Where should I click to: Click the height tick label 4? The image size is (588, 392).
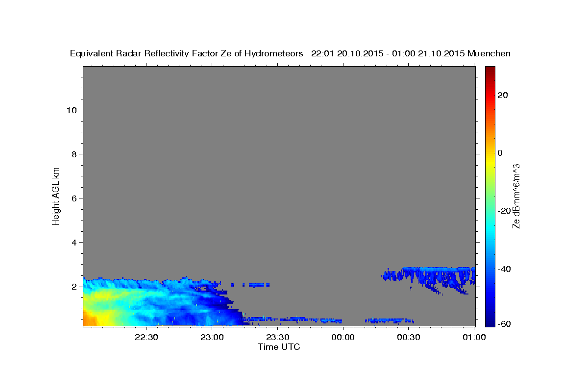(73, 242)
